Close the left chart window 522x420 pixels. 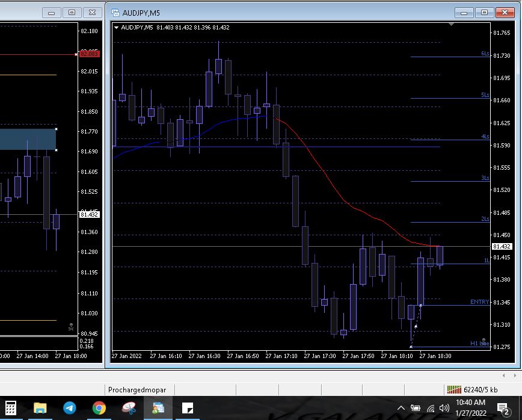tap(92, 13)
